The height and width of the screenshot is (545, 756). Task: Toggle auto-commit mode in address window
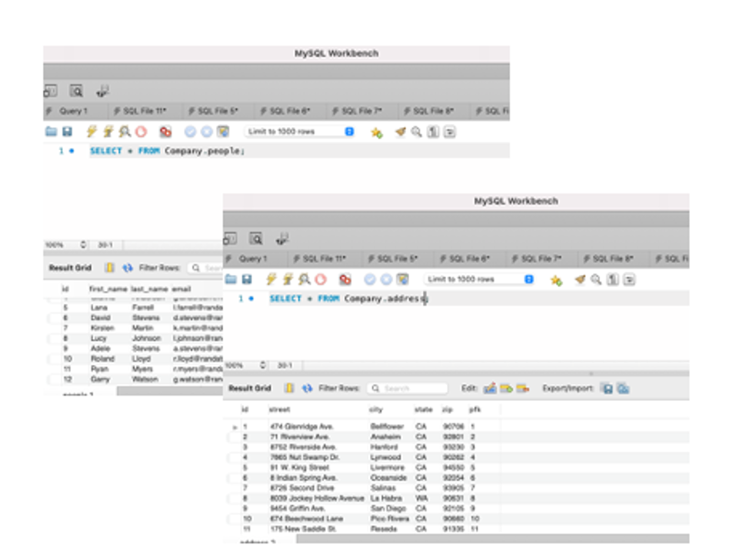402,279
